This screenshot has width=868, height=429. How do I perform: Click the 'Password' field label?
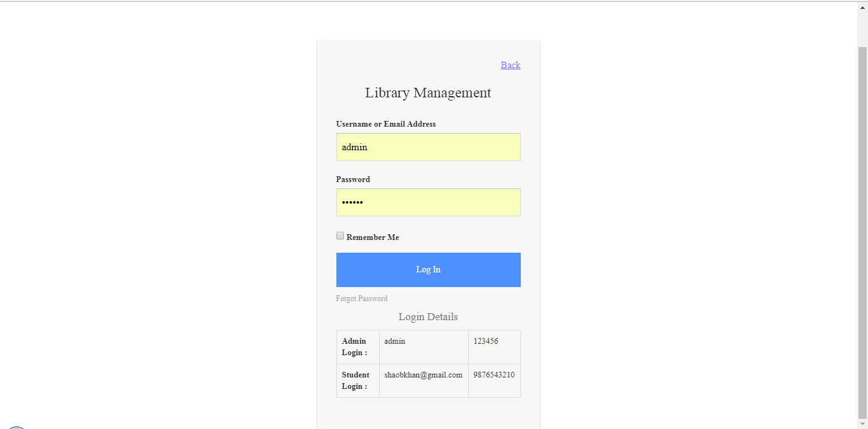click(353, 179)
